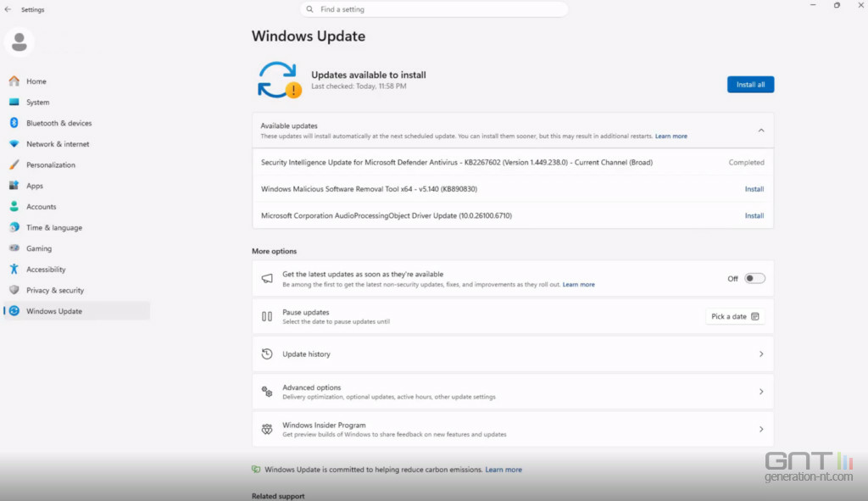This screenshot has height=501, width=868.
Task: Click the Accessibility figure icon
Action: click(14, 270)
